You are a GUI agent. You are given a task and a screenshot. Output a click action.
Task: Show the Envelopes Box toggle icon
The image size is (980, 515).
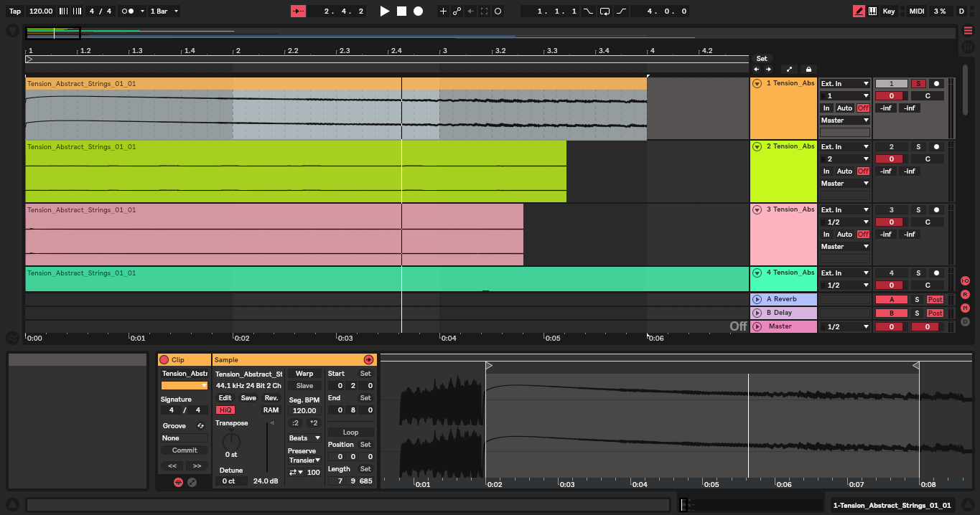[x=192, y=482]
